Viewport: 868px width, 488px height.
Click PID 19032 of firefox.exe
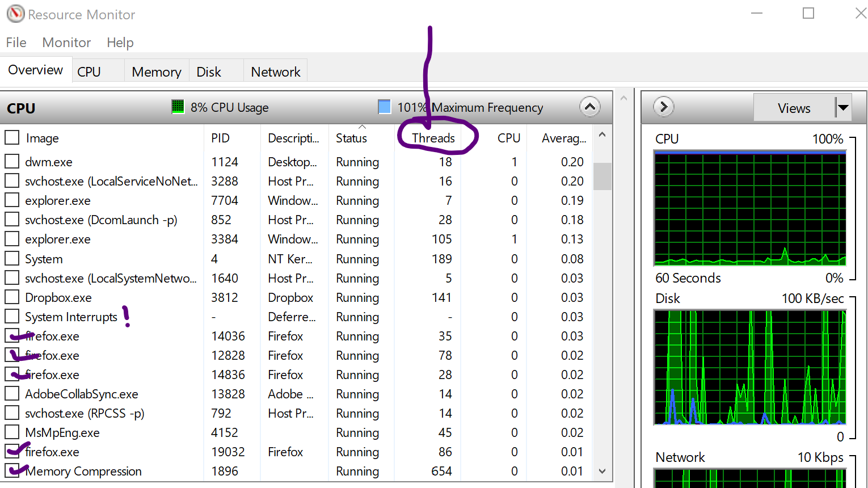point(228,452)
